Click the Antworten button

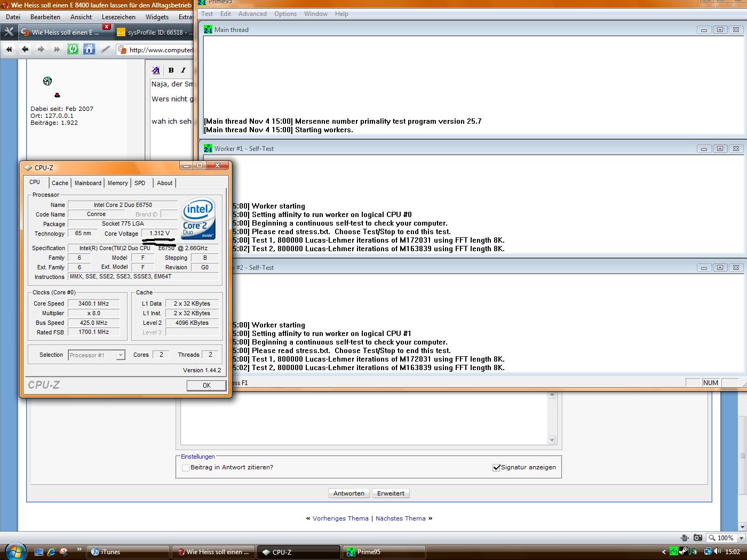pos(349,493)
